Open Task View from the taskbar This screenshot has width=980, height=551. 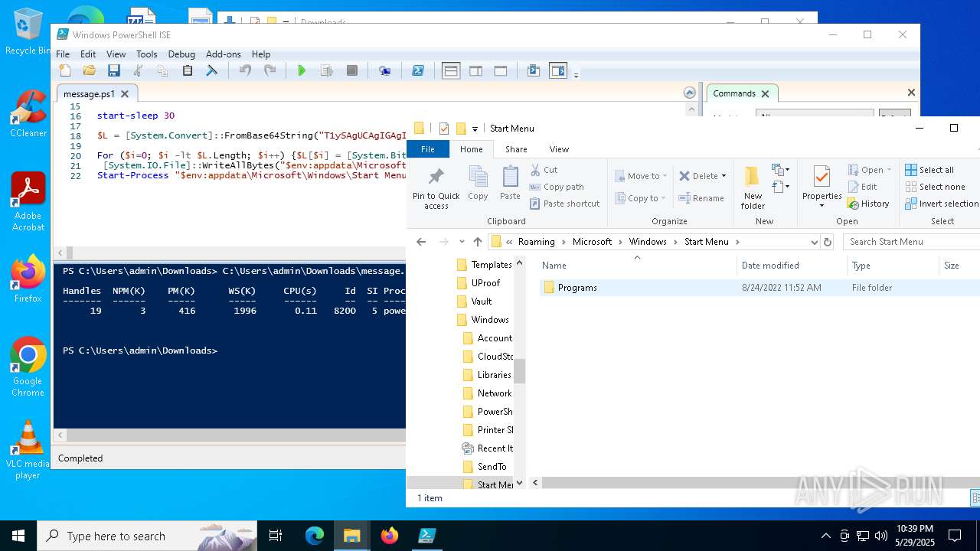276,536
